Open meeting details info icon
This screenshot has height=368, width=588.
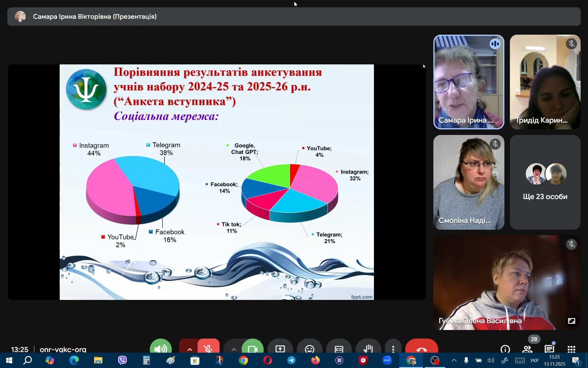tap(505, 349)
